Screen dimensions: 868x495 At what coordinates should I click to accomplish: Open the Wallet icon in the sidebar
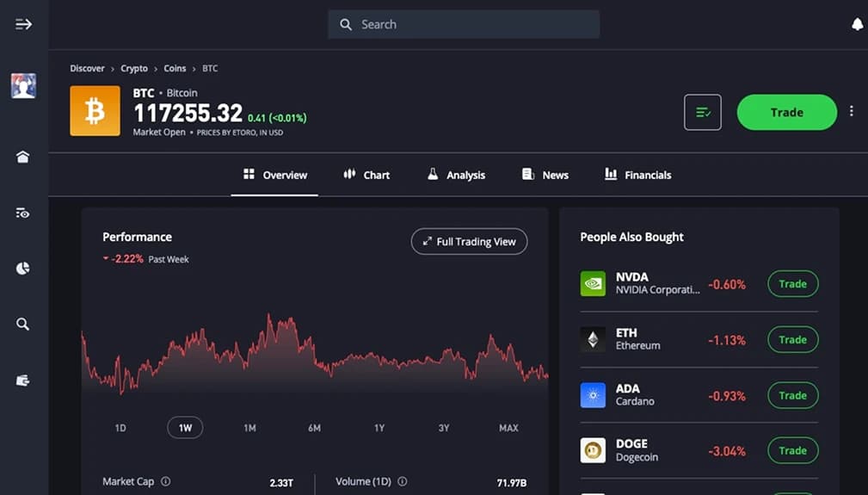22,381
